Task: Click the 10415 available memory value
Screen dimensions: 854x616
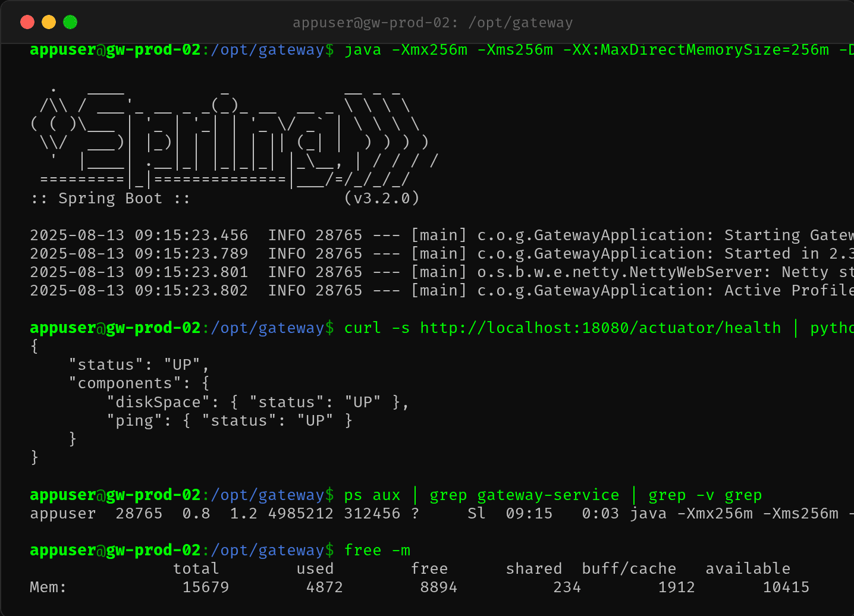Action: point(786,587)
